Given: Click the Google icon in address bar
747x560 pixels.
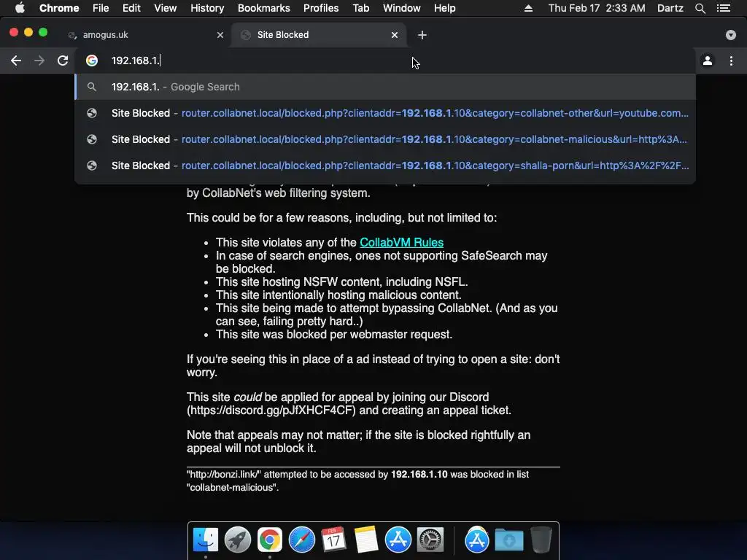Looking at the screenshot, I should 92,61.
